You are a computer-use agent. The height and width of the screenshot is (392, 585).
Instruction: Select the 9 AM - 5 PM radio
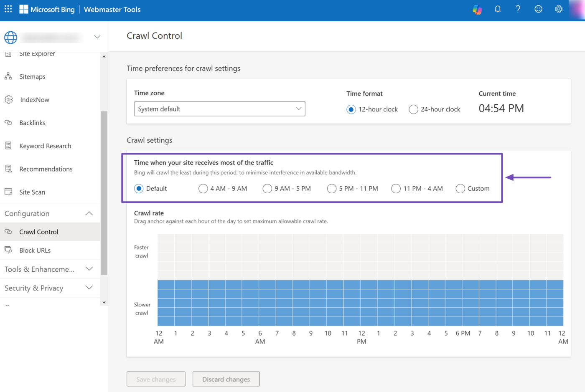pyautogui.click(x=267, y=189)
